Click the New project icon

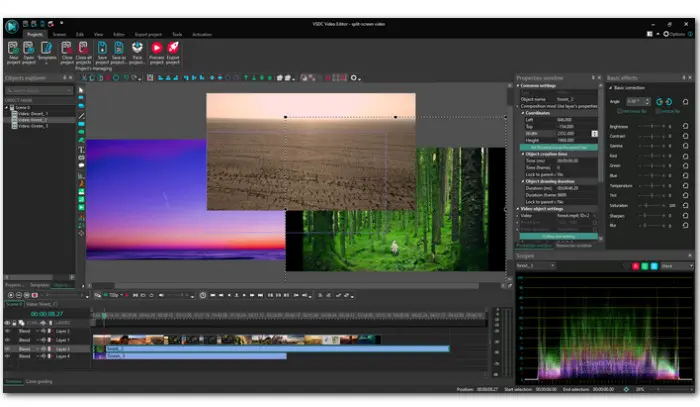[x=13, y=48]
